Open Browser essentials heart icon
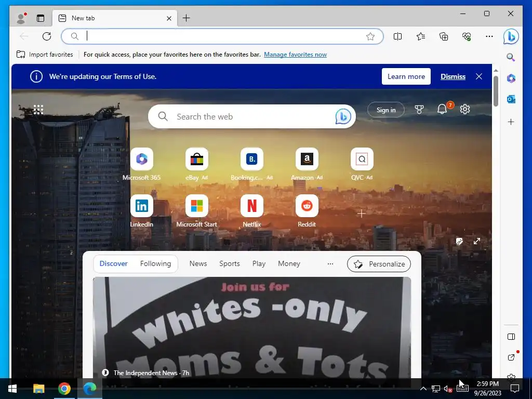 467,36
